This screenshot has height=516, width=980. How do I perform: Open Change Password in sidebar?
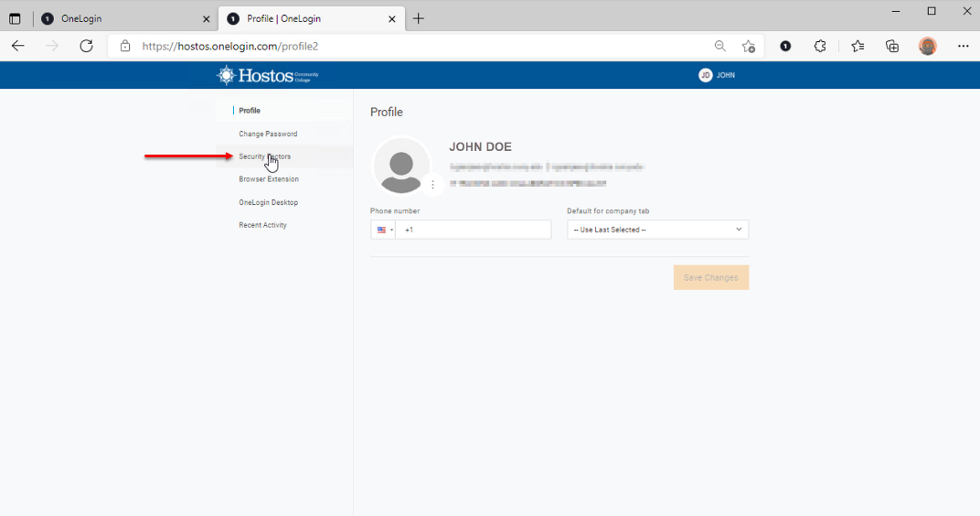(268, 134)
